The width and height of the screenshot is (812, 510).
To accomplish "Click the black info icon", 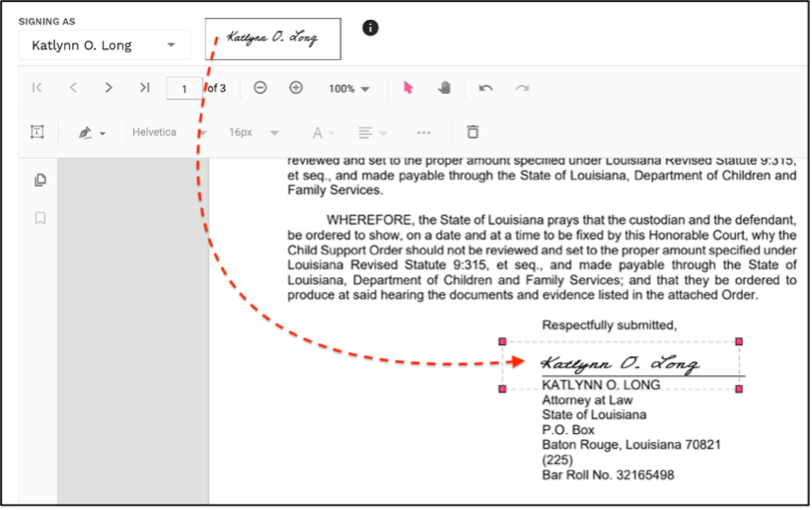I will 370,28.
